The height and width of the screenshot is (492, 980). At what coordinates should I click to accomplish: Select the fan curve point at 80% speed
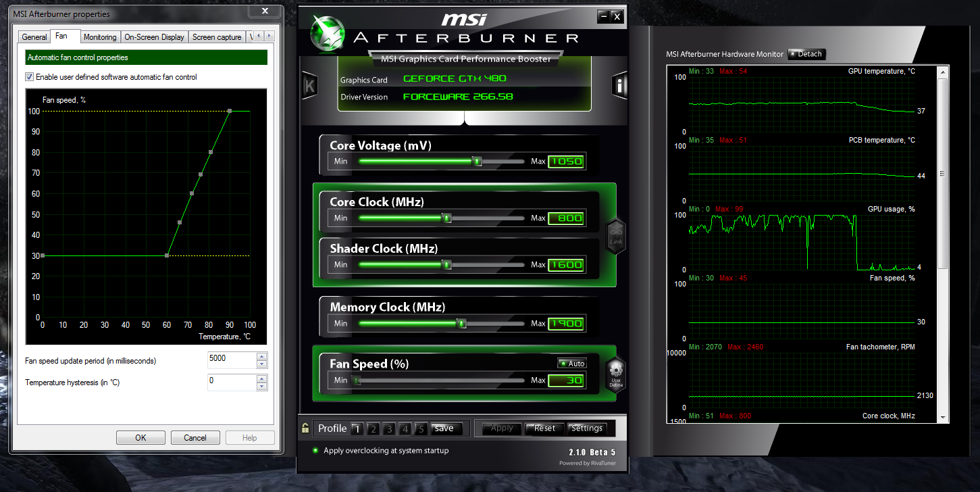coord(211,152)
